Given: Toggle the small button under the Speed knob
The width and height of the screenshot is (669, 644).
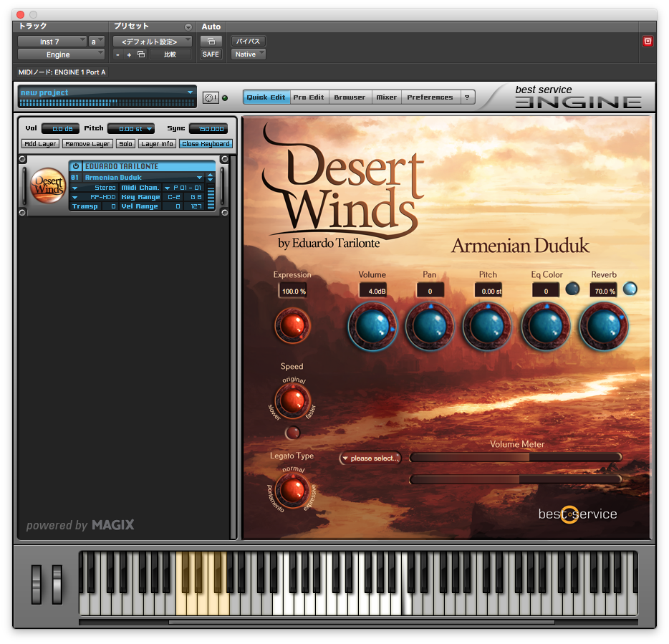Looking at the screenshot, I should 292,433.
